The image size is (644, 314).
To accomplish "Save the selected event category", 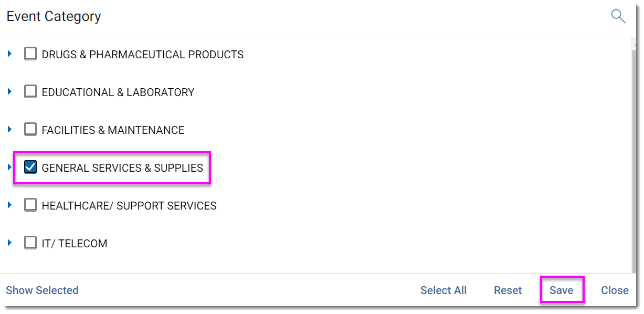I will click(562, 290).
